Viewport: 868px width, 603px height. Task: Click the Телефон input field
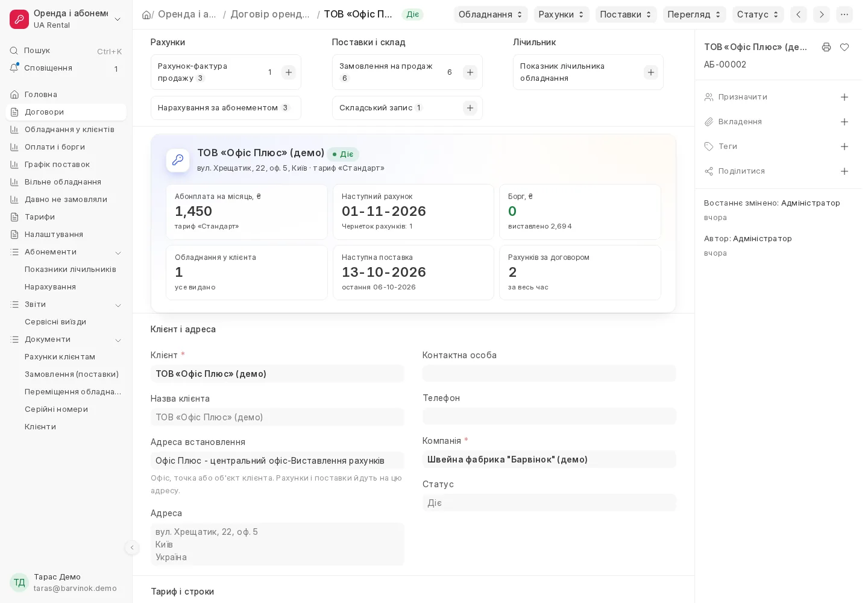(x=549, y=416)
